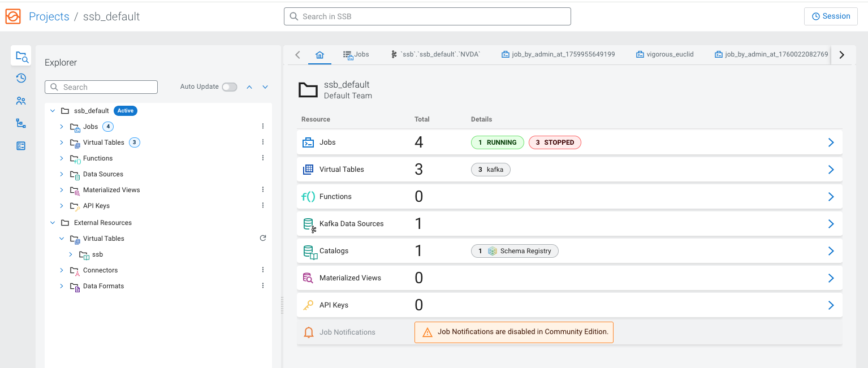Viewport: 868px width, 368px height.
Task: Open API Keys kebab menu
Action: pos(263,206)
